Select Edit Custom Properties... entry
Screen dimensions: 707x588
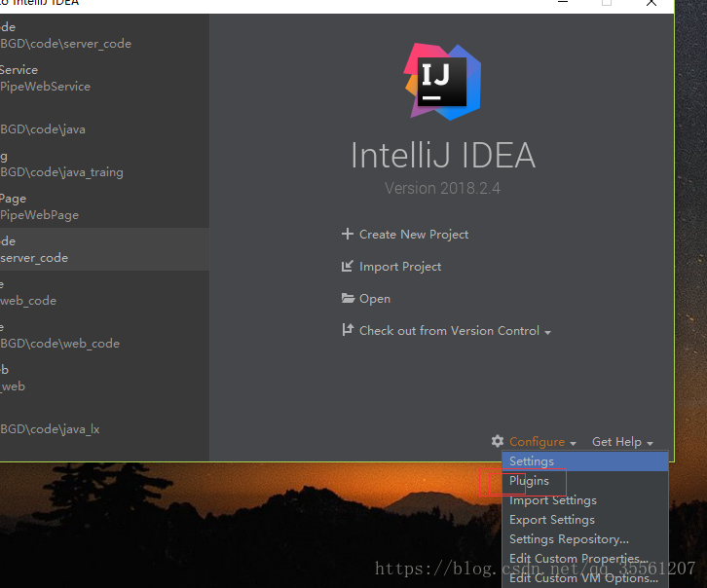(585, 558)
